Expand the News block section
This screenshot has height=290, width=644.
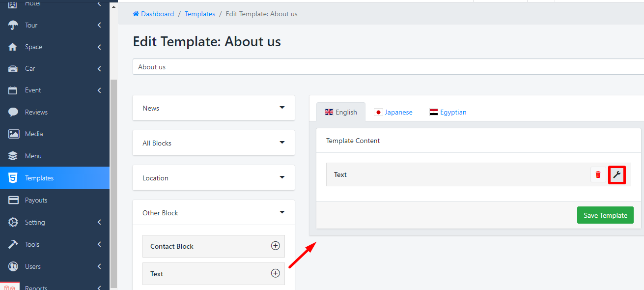click(282, 108)
